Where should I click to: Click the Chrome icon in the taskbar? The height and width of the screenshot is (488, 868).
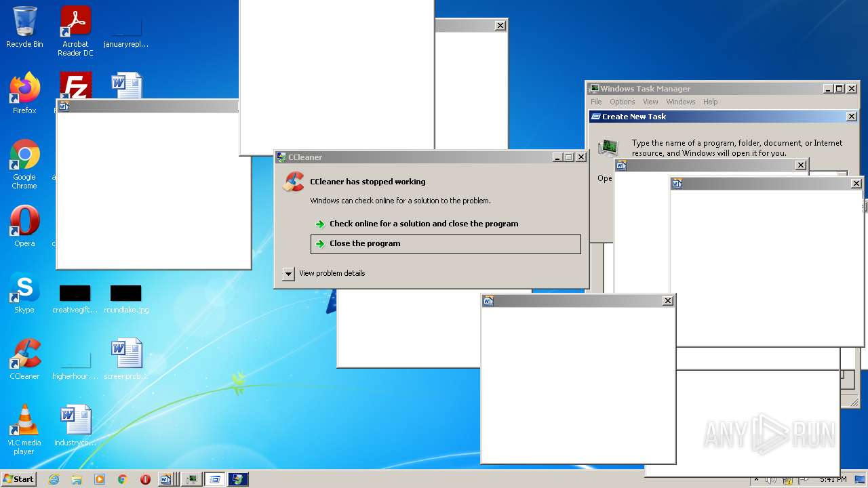[x=122, y=479]
